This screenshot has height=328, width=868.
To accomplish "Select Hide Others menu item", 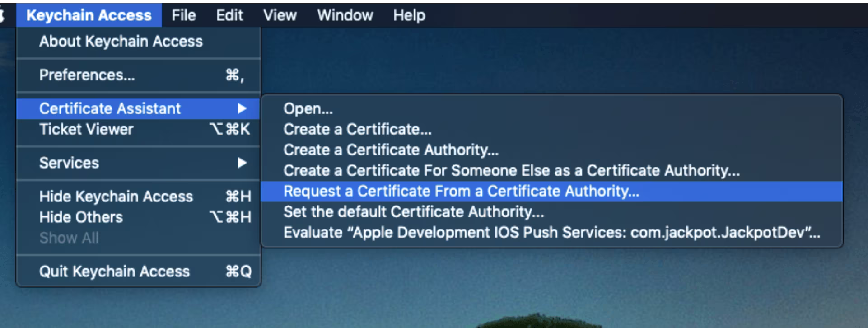I will 81,217.
